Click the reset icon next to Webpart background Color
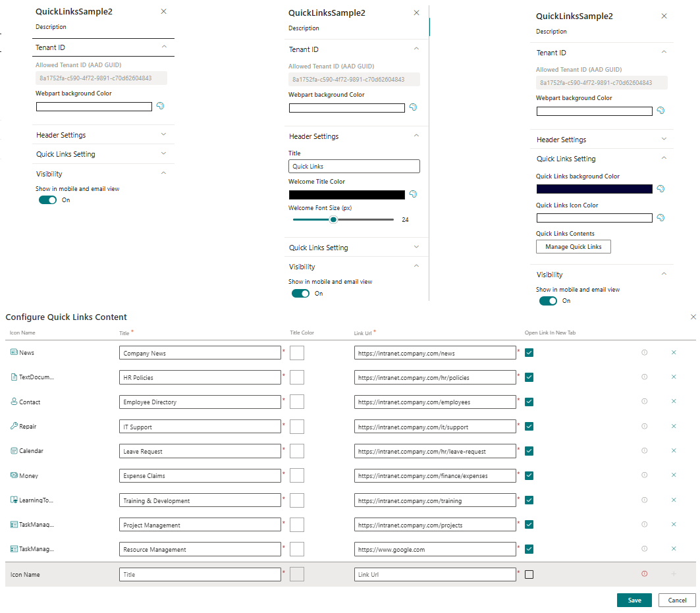Screen dimensions: 700x613 point(160,105)
